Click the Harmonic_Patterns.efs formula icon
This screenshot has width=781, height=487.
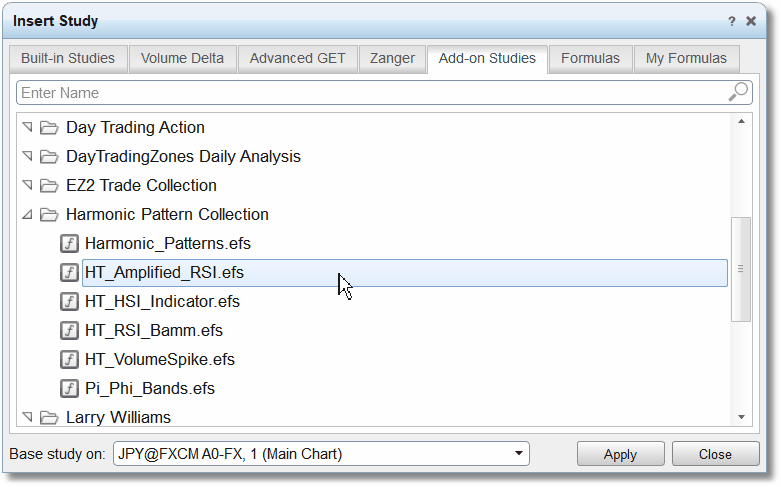pyautogui.click(x=69, y=244)
